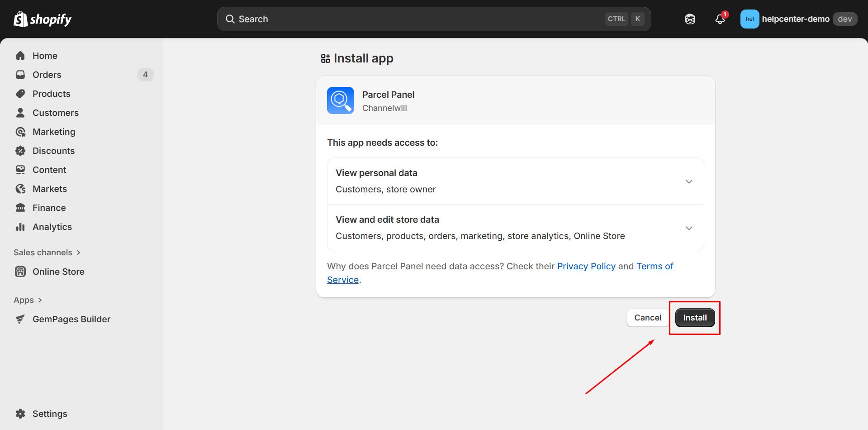Open the Privacy Policy link

tap(586, 266)
